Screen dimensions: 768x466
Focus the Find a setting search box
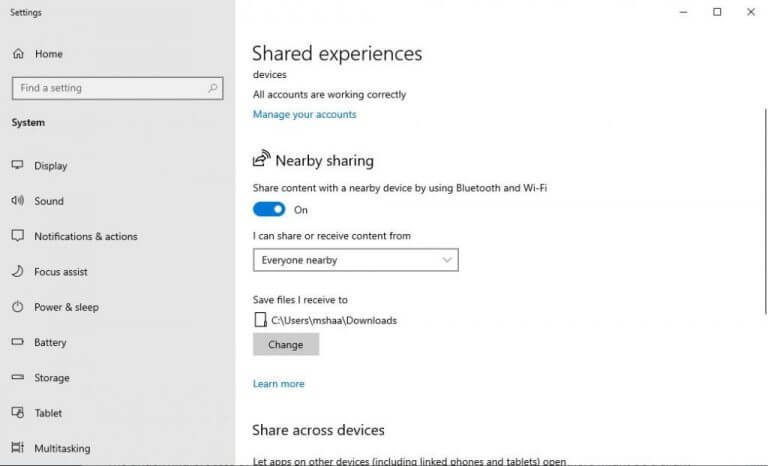[108, 88]
